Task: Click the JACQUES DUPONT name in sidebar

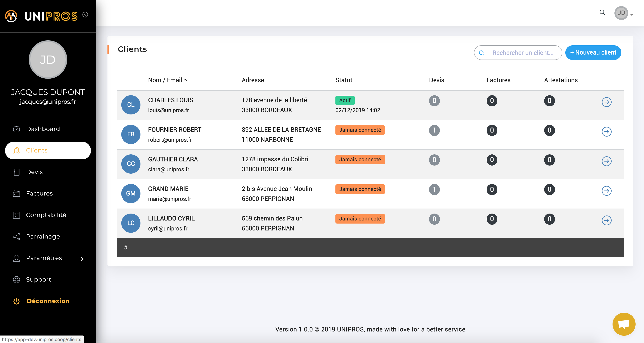Action: pyautogui.click(x=48, y=92)
